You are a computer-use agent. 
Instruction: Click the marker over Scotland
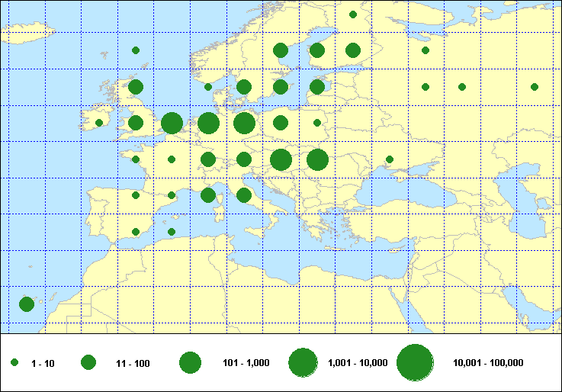point(136,87)
